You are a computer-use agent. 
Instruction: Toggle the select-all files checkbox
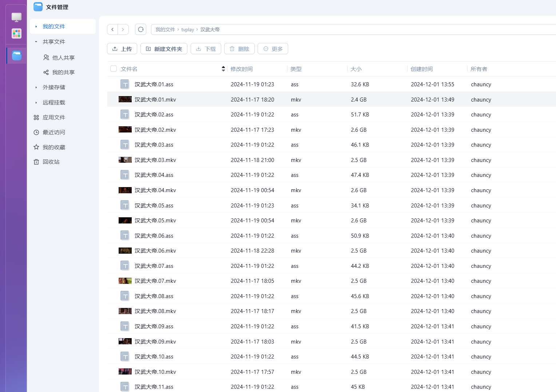point(114,69)
